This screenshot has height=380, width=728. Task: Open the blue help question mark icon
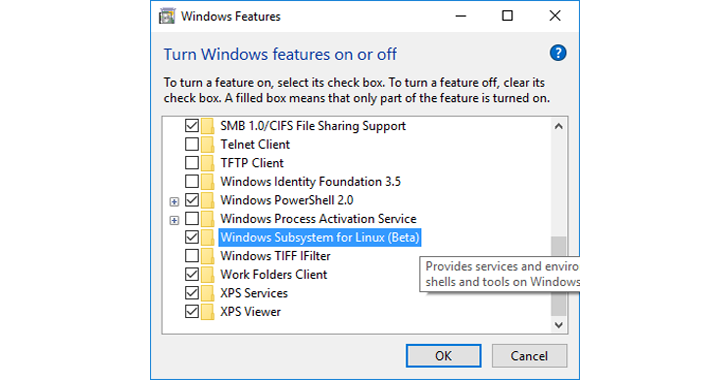coord(558,53)
